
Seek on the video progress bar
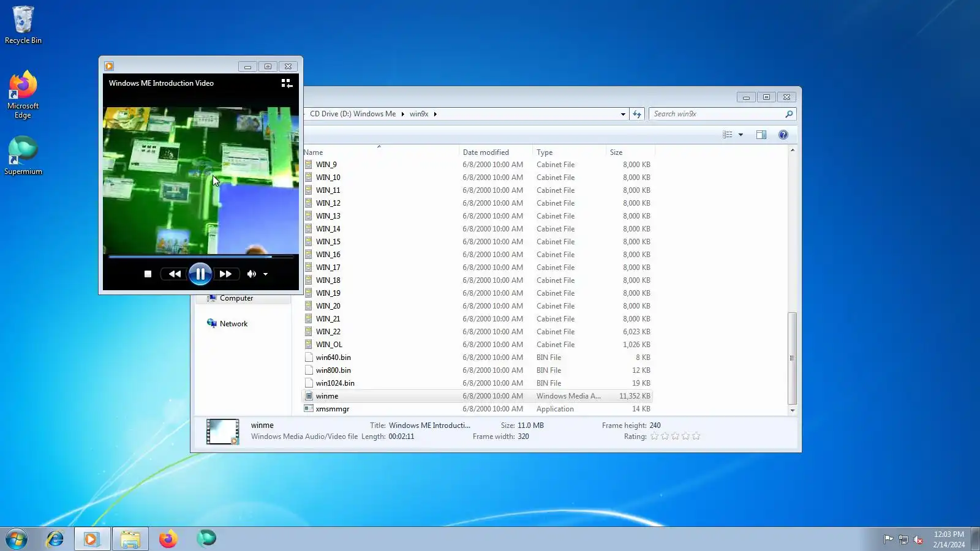pyautogui.click(x=201, y=257)
